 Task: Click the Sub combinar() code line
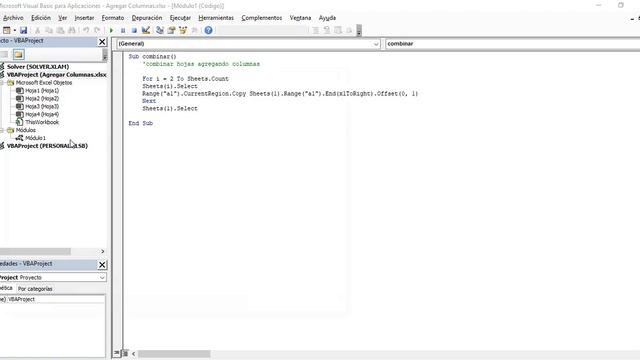152,57
